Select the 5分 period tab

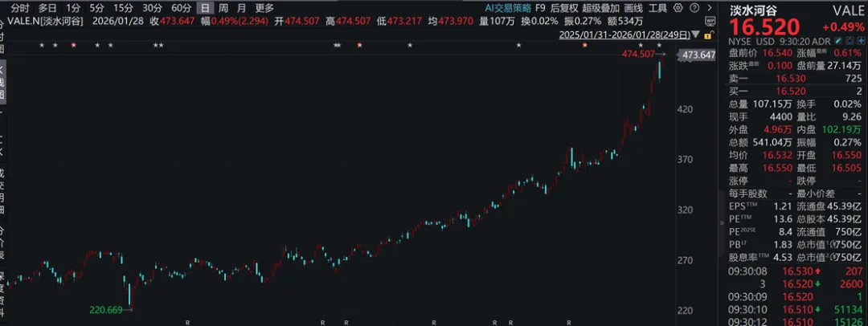pyautogui.click(x=97, y=8)
